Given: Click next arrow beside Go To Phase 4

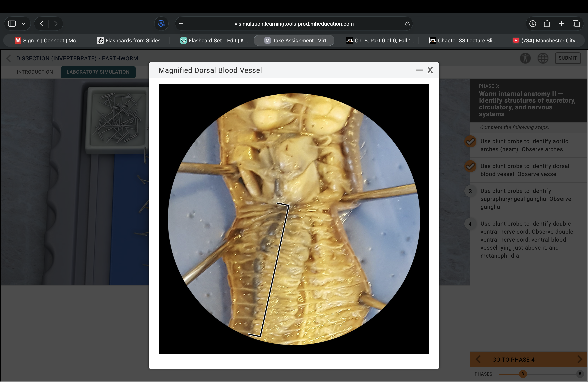Looking at the screenshot, I should [x=580, y=359].
